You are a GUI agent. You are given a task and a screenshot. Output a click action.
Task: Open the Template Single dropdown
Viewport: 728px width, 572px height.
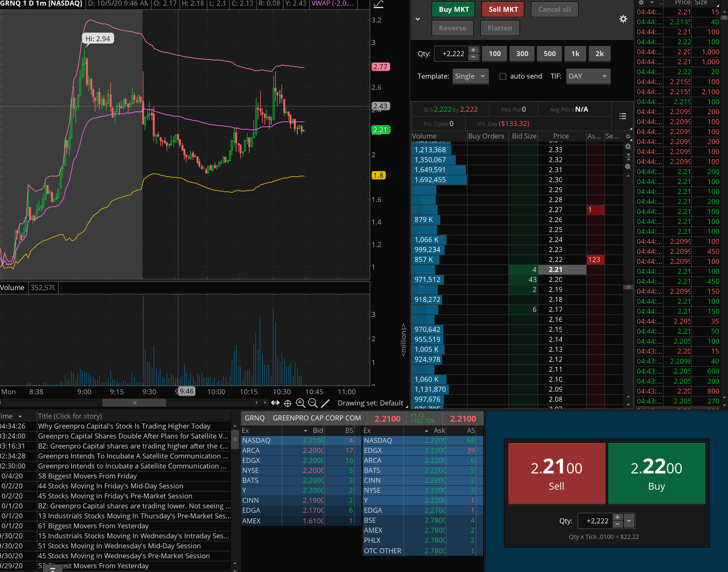470,76
